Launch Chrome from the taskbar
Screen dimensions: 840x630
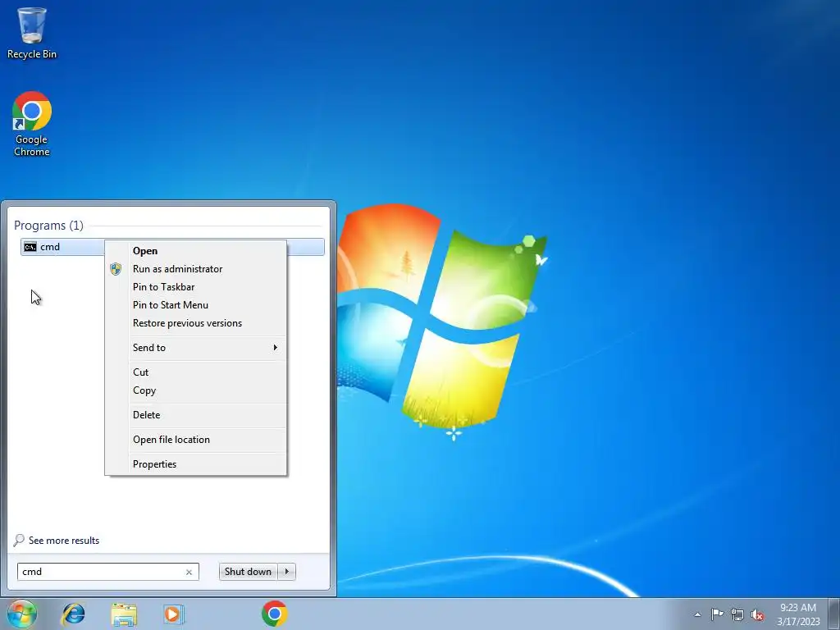(x=274, y=614)
